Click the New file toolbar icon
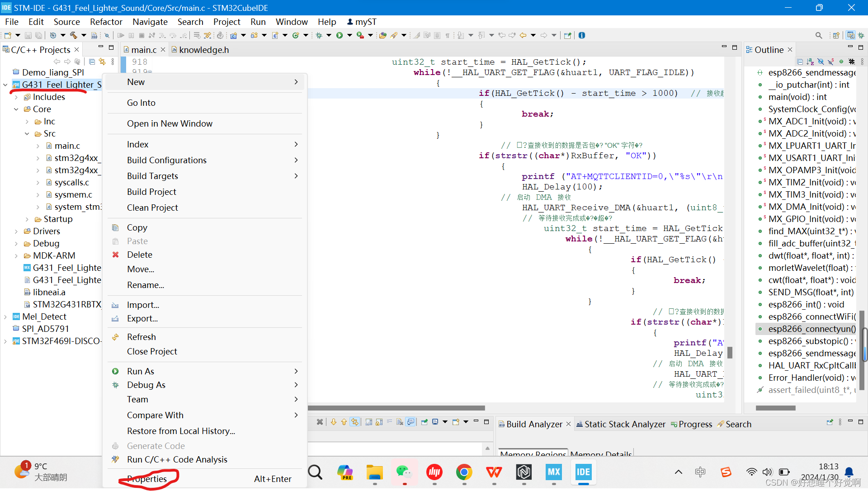This screenshot has height=491, width=868. click(8, 35)
